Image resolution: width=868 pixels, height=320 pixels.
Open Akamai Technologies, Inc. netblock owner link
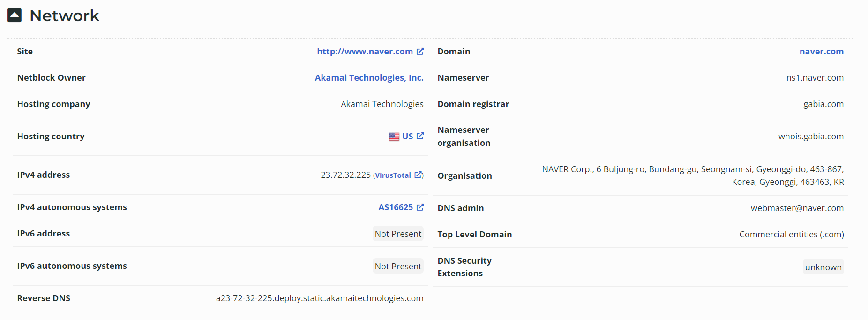click(x=369, y=78)
